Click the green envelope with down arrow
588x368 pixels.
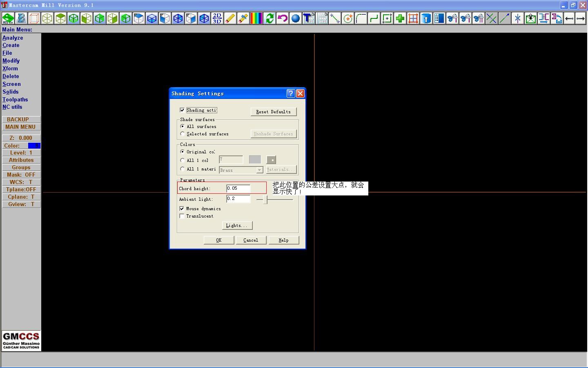tap(531, 18)
